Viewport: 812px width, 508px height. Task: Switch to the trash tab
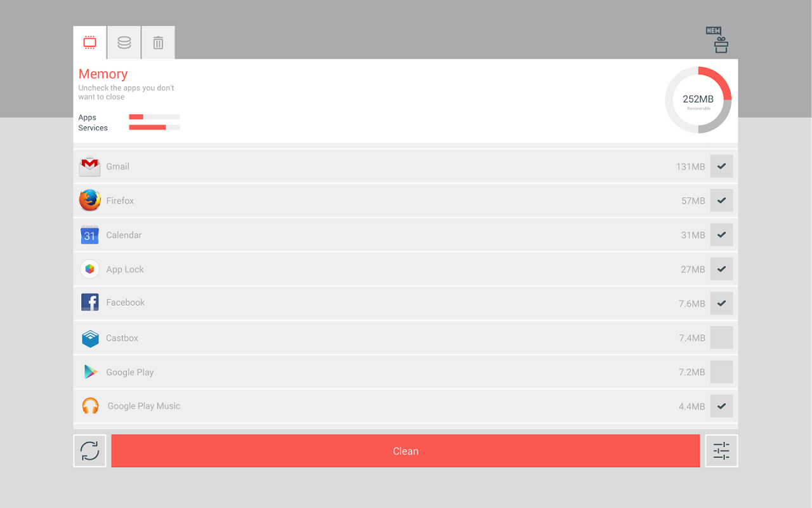158,43
